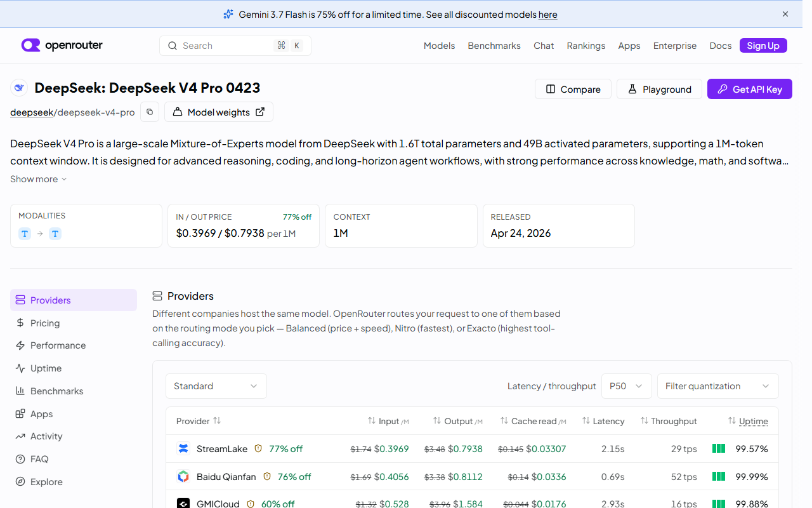Click StreamLake uptime bars
812x508 pixels.
click(719, 448)
